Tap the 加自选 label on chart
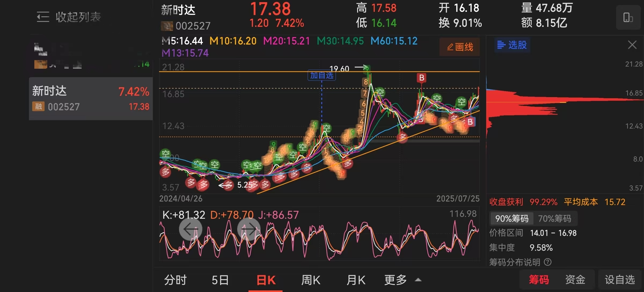The image size is (644, 292). (x=321, y=75)
